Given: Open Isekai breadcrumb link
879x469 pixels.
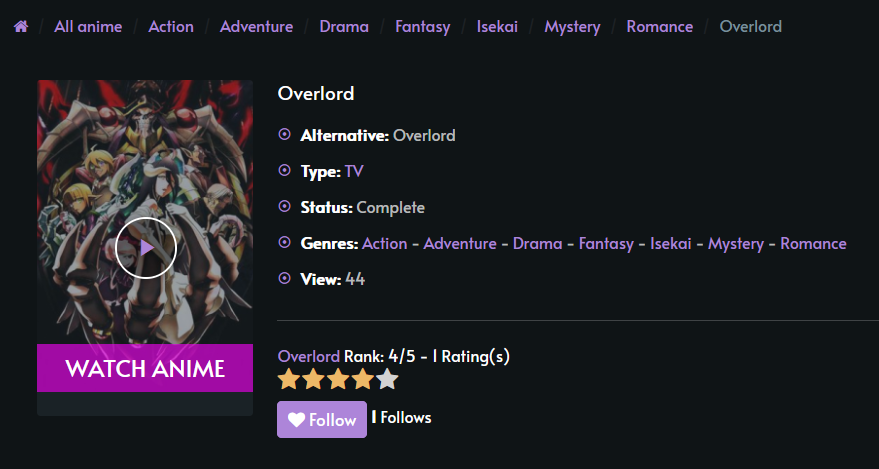Looking at the screenshot, I should click(x=497, y=26).
